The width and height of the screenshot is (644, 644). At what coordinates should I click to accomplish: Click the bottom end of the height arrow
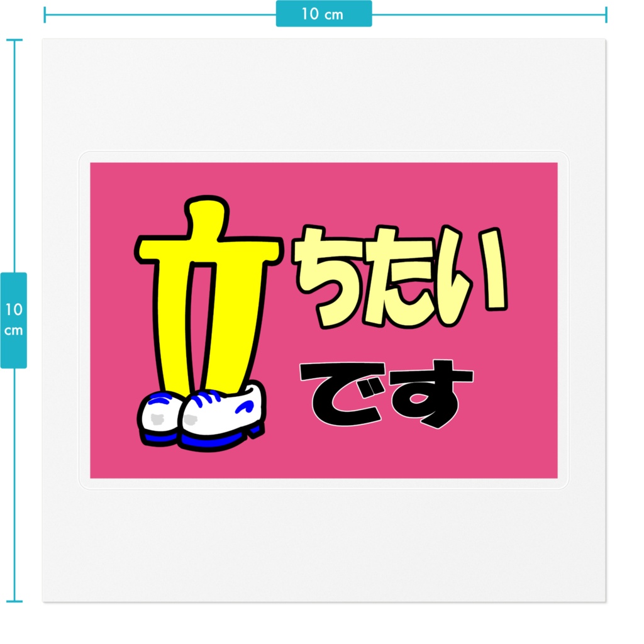coord(14,602)
